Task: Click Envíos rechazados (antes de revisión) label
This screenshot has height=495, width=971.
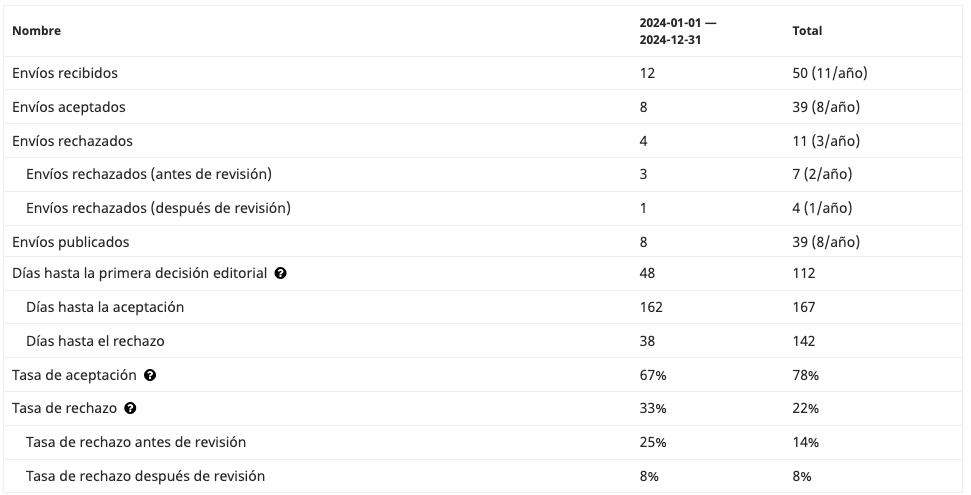Action: pos(149,174)
